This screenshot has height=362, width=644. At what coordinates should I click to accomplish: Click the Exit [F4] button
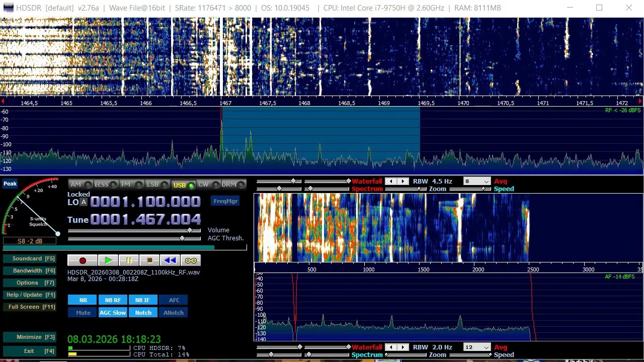click(x=29, y=351)
